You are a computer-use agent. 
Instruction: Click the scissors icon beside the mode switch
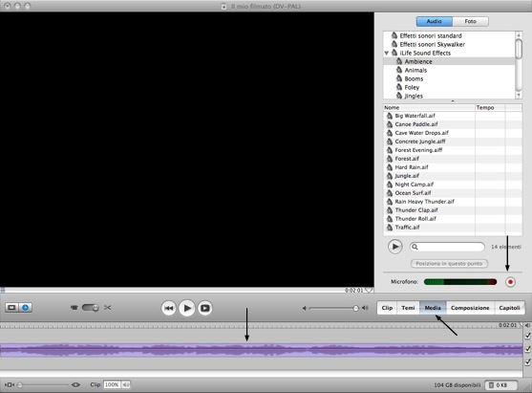pos(108,308)
